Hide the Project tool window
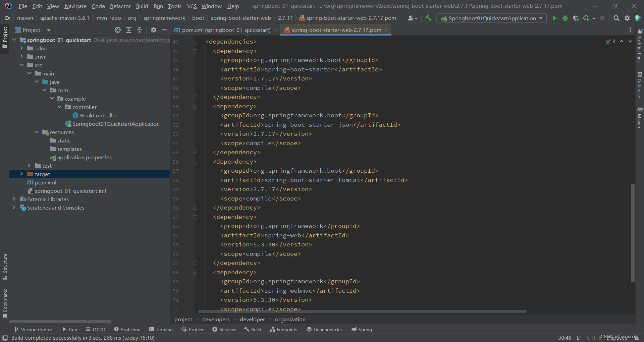The width and height of the screenshot is (644, 342). coord(164,30)
